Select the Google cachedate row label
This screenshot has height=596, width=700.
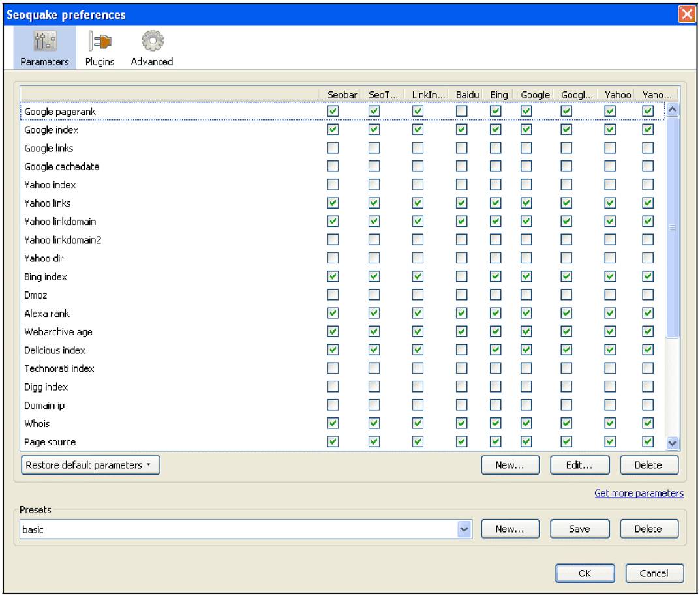coord(61,166)
